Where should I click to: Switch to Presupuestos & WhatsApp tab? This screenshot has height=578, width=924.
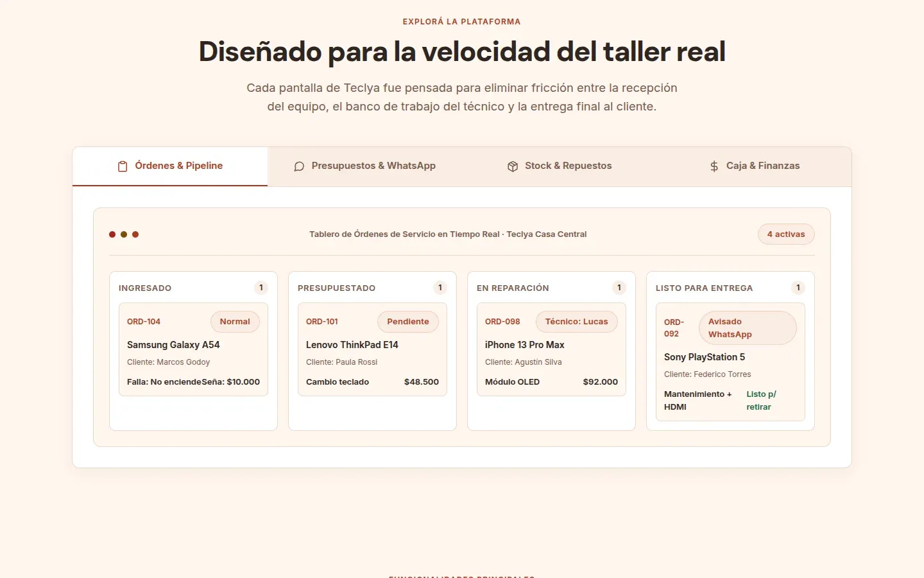coord(364,166)
